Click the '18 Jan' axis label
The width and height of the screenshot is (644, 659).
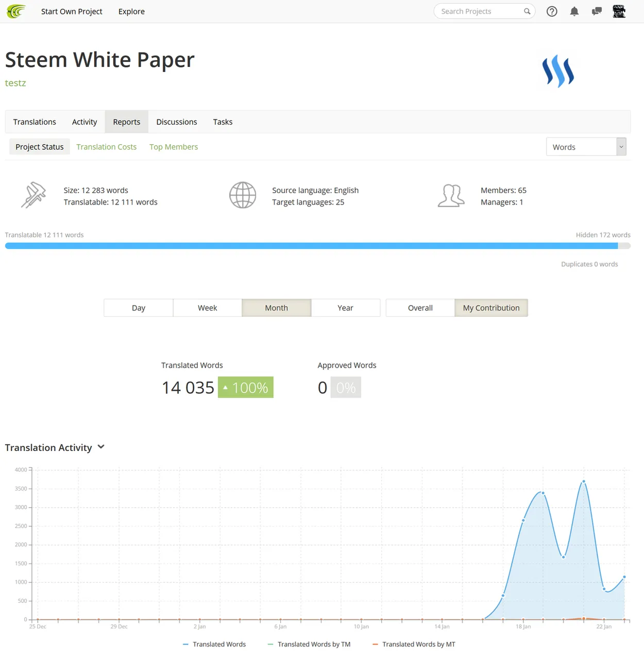click(523, 627)
